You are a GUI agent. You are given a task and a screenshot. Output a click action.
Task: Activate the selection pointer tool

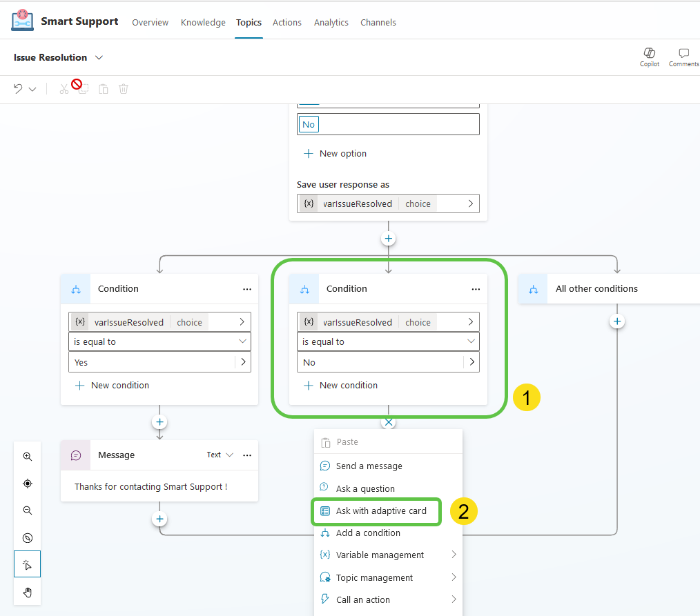pos(28,564)
